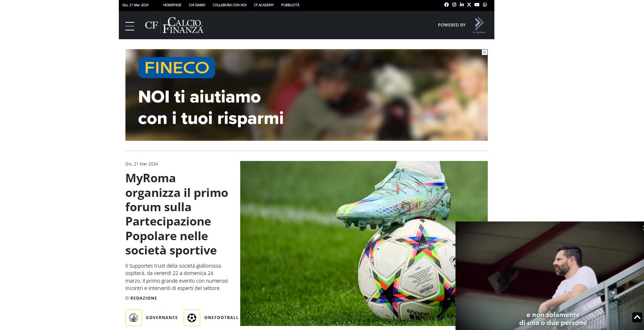Go to the Homepage menu item

coord(172,5)
